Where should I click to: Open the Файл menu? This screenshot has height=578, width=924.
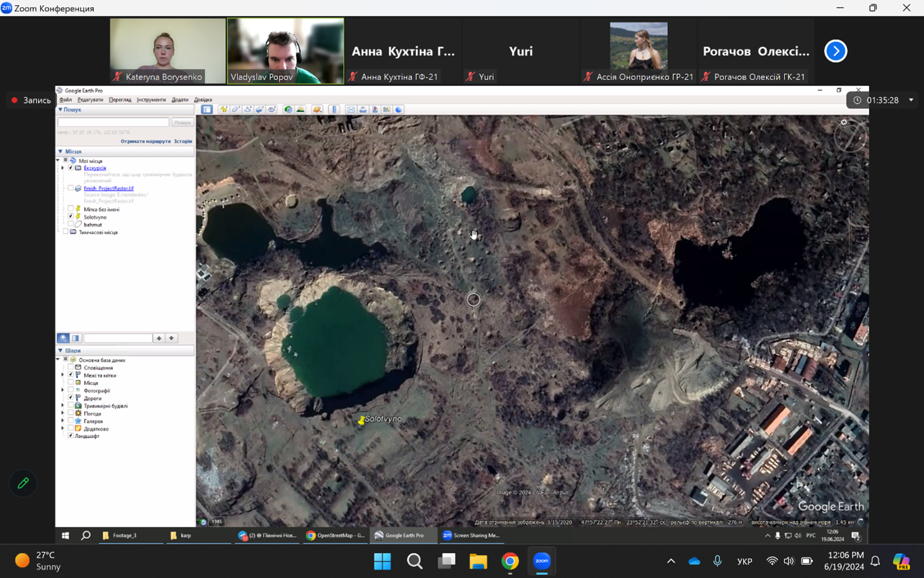(x=66, y=99)
